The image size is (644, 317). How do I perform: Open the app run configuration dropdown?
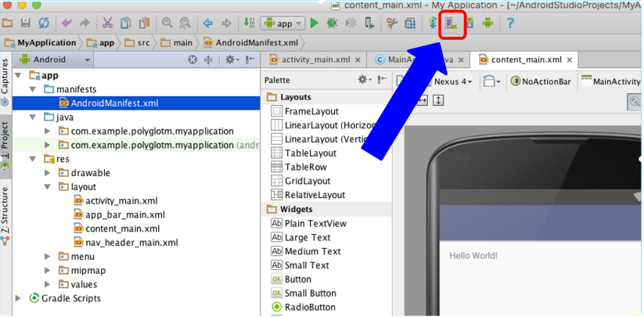click(x=282, y=23)
